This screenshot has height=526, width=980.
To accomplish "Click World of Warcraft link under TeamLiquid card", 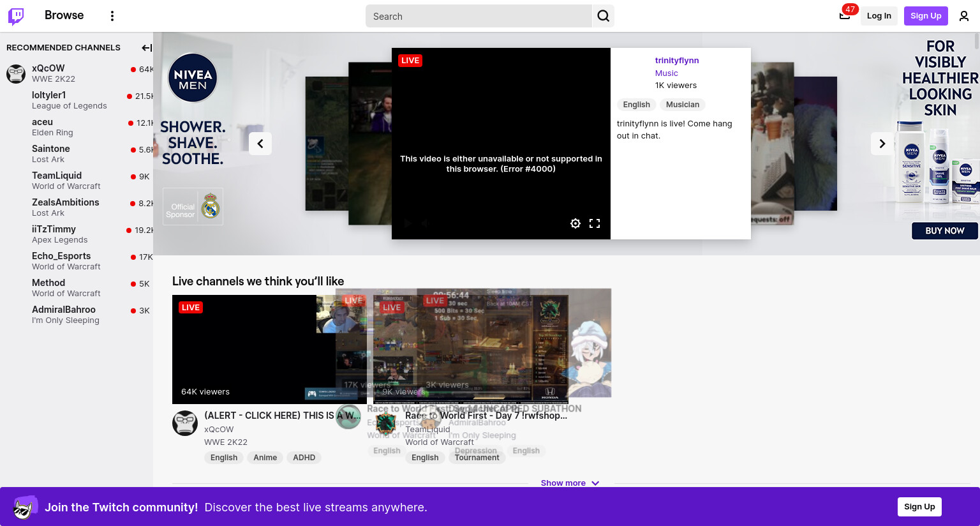I will pyautogui.click(x=440, y=442).
